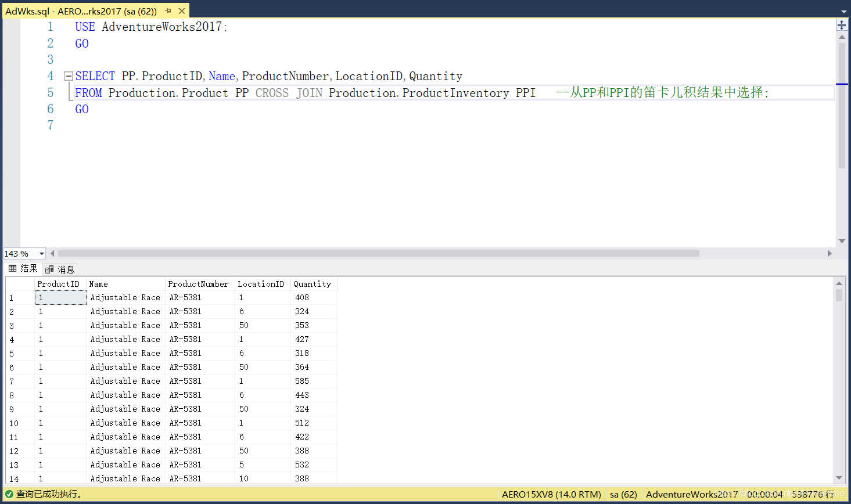The width and height of the screenshot is (851, 504).
Task: Click editor vertical scrollbar down arrow
Action: pos(842,242)
